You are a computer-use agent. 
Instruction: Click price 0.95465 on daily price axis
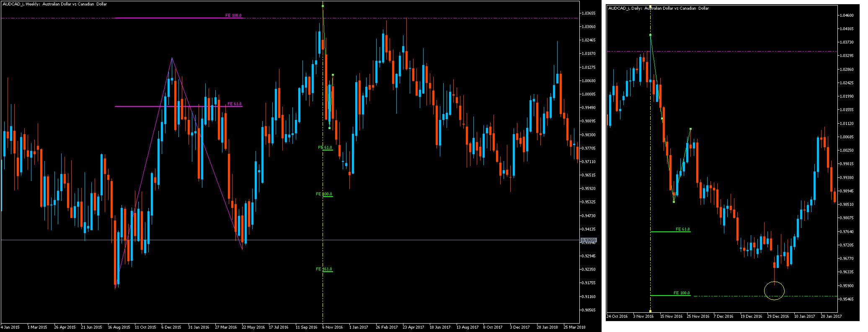[x=847, y=299]
